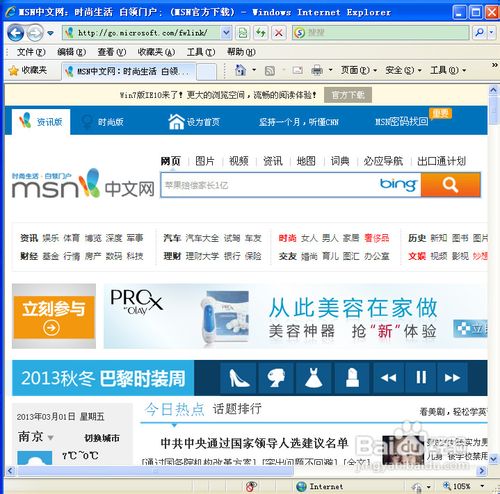Expand the 南京 city dropdown
Screen dimensions: 500x494
(50, 437)
